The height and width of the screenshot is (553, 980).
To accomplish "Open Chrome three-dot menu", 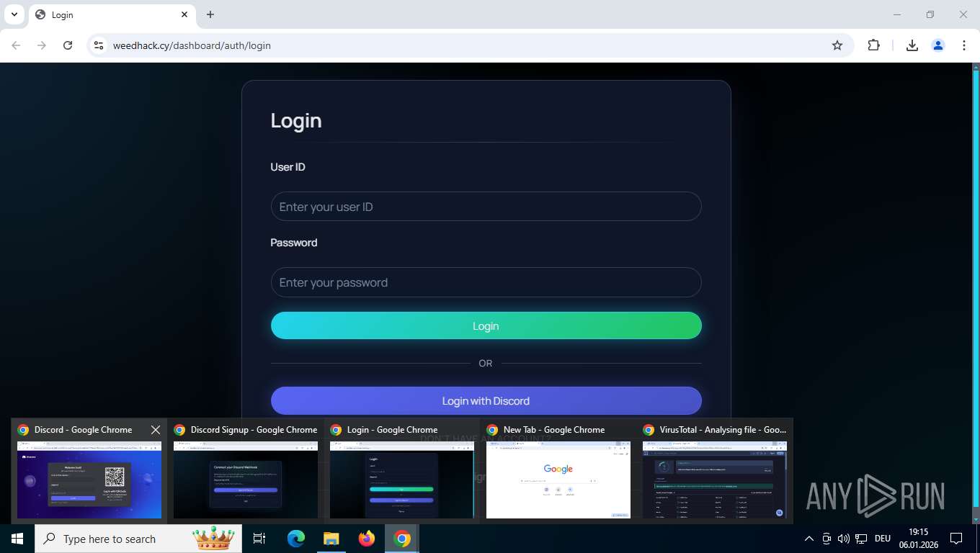I will (964, 45).
